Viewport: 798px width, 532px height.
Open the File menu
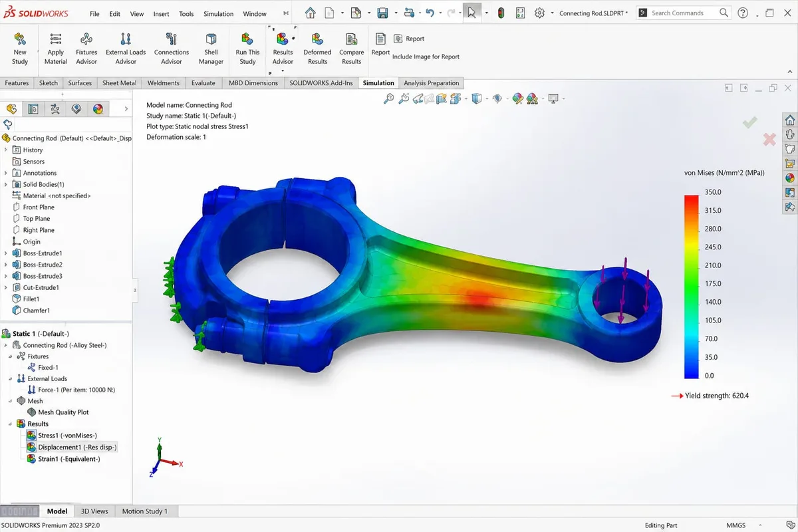(x=94, y=13)
